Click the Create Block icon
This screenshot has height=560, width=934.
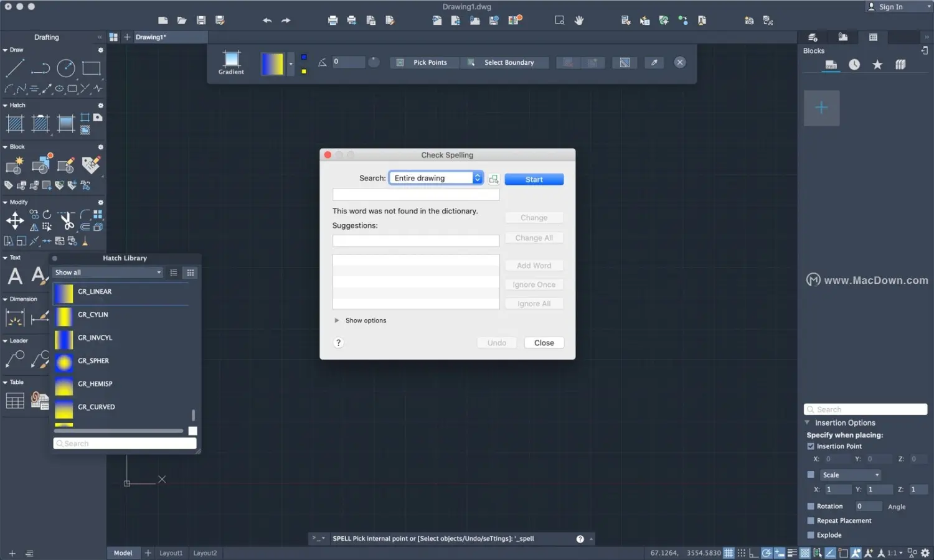15,165
